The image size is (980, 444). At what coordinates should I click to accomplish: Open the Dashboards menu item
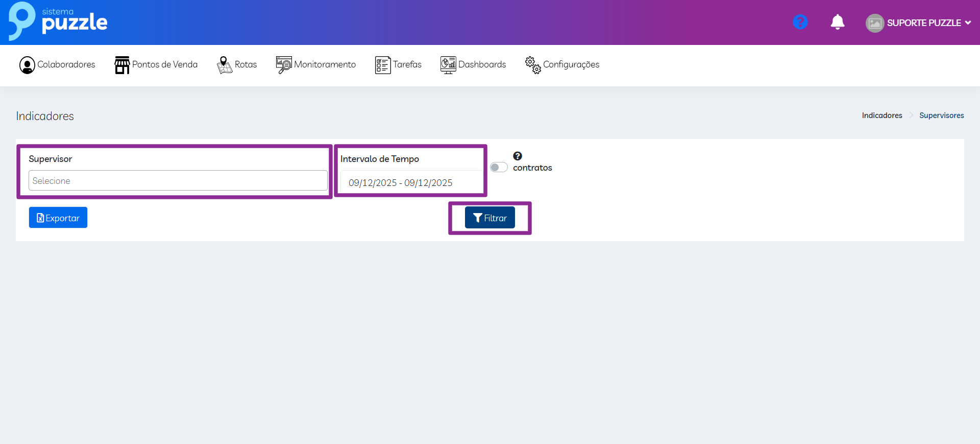482,64
